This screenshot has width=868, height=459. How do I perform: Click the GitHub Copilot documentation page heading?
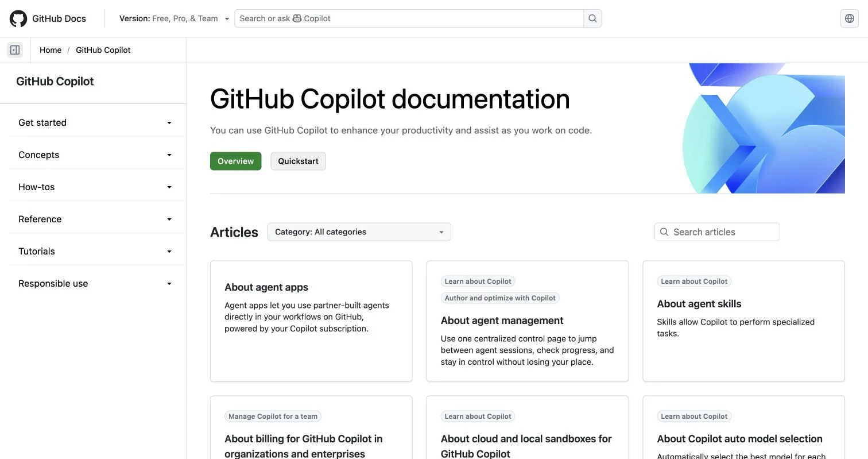coord(390,99)
